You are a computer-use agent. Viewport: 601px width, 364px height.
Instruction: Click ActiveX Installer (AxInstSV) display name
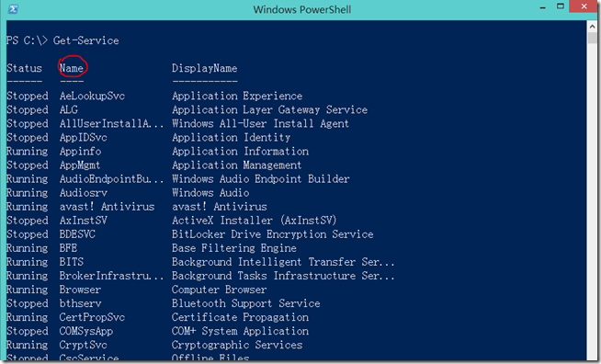click(255, 221)
